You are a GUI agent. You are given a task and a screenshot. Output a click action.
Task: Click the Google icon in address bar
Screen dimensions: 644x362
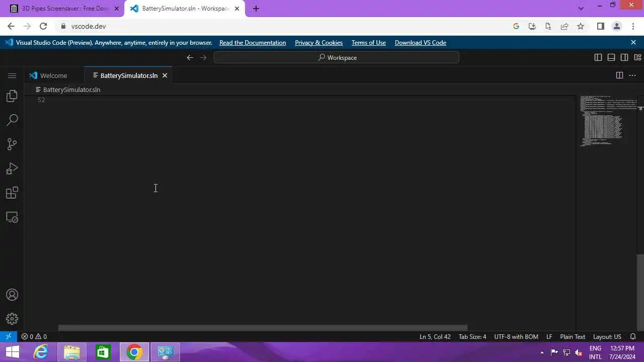pos(516,26)
